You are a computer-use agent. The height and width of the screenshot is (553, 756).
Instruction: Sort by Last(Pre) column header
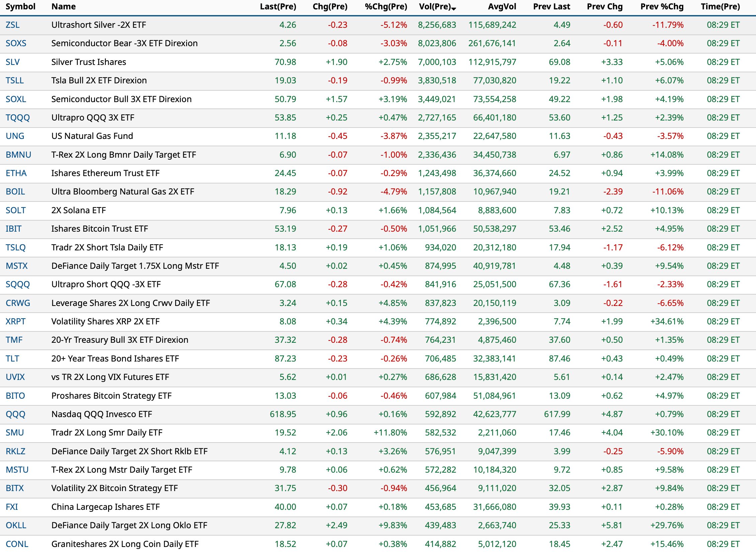(x=278, y=7)
